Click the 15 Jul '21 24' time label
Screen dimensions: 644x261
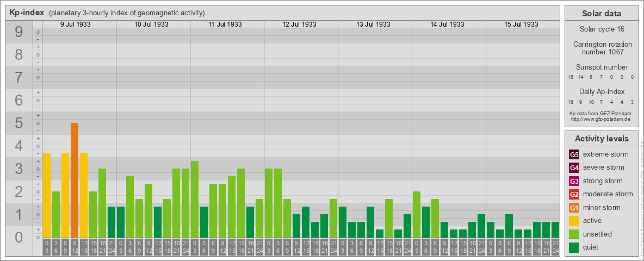[555, 247]
